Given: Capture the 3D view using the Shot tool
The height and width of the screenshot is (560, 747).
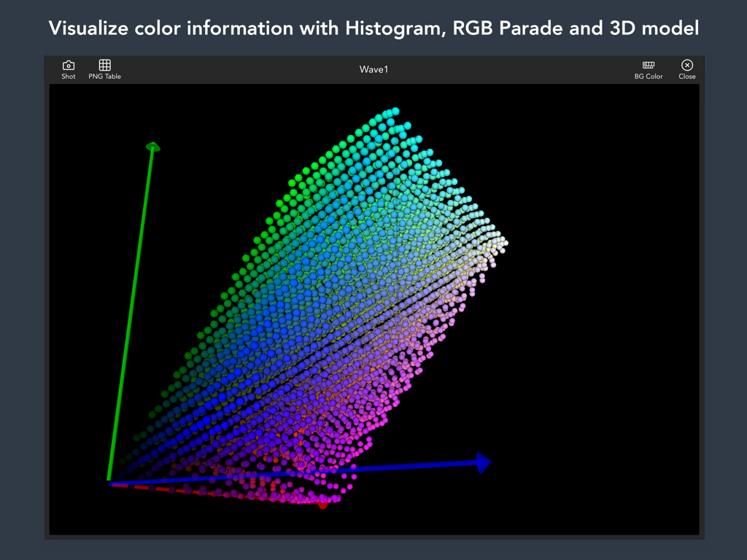Looking at the screenshot, I should coord(68,69).
